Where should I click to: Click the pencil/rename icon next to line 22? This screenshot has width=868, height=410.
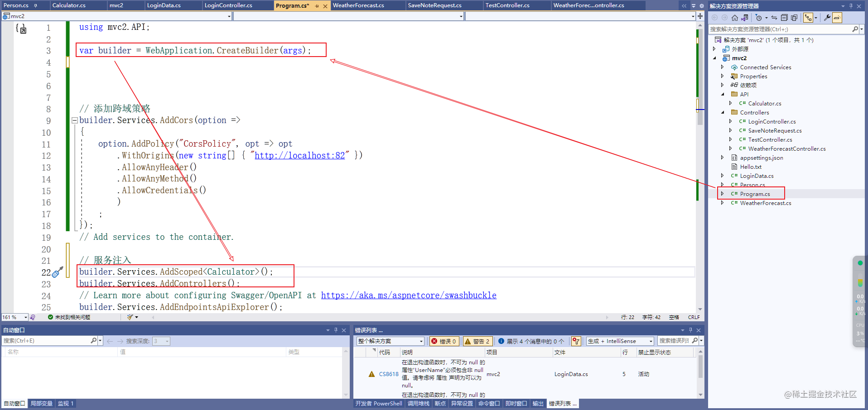pos(57,272)
